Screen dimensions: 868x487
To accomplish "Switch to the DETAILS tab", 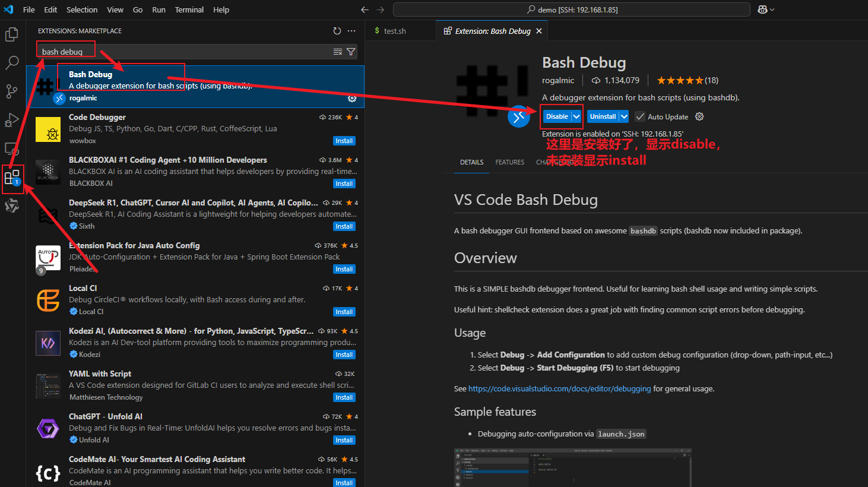I will pos(472,162).
